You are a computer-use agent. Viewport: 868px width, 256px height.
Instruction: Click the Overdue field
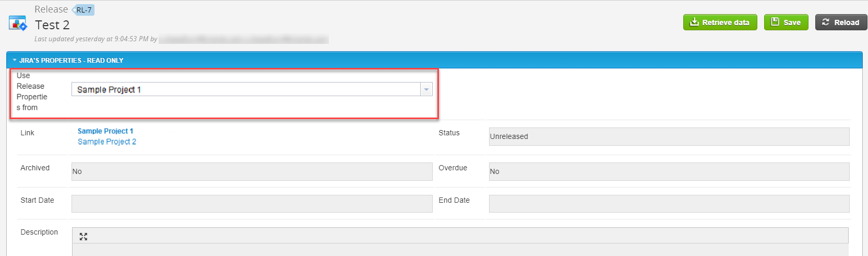(669, 171)
